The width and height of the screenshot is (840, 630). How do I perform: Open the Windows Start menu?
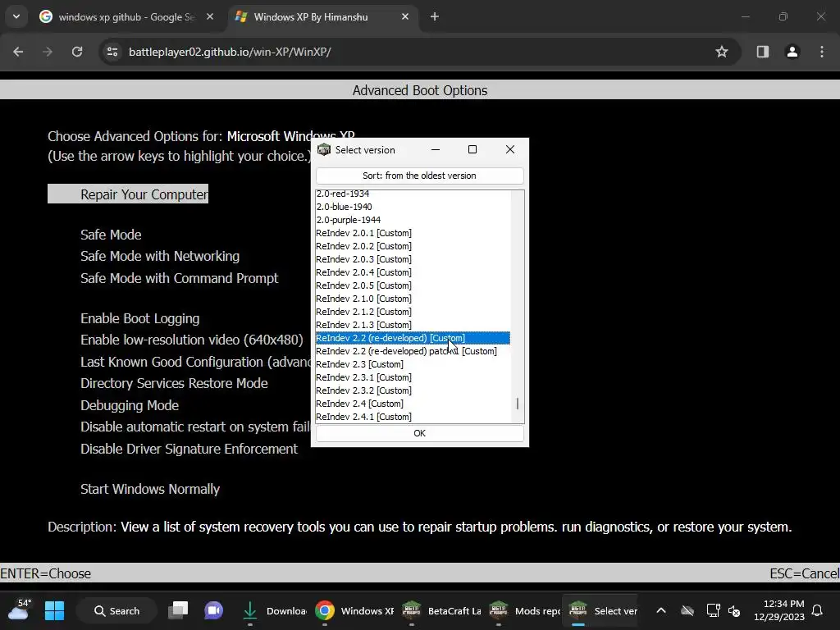[54, 610]
